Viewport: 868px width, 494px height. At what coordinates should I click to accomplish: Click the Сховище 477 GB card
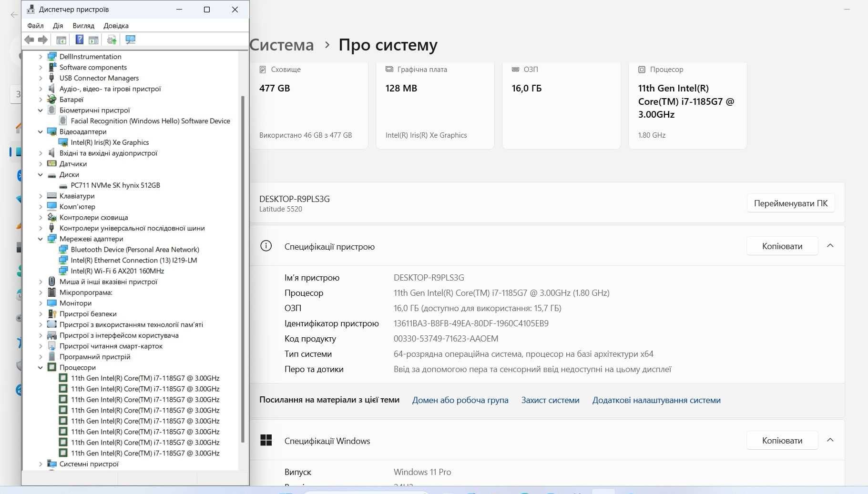[309, 105]
